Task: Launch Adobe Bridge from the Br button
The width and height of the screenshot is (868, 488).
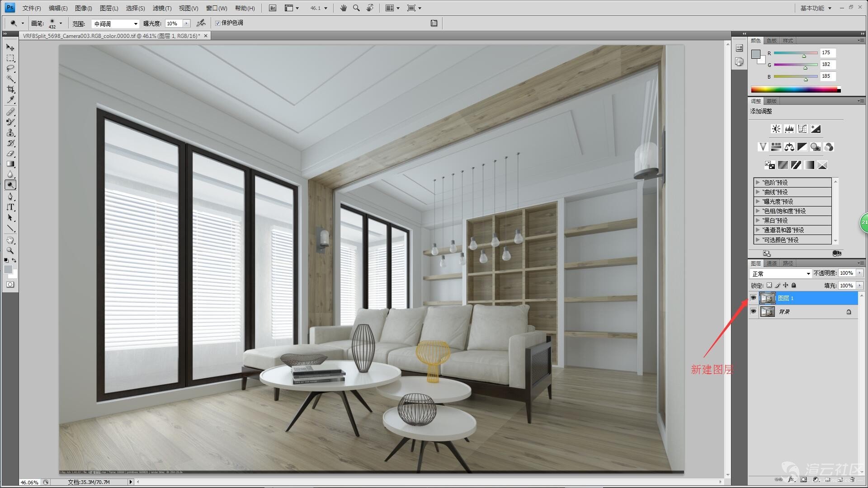Action: click(273, 8)
